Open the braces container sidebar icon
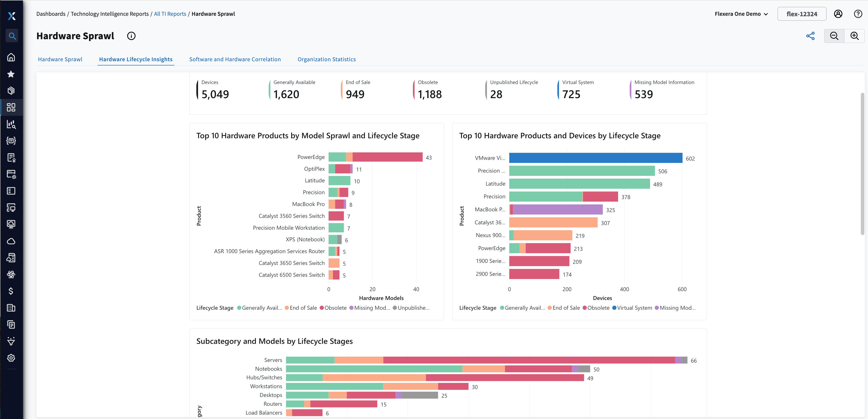868x419 pixels. point(11,141)
